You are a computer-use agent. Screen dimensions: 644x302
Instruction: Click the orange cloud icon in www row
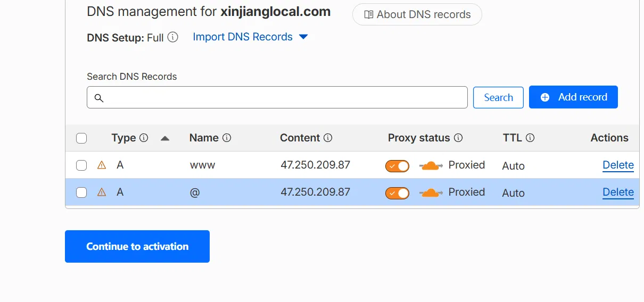(x=431, y=166)
